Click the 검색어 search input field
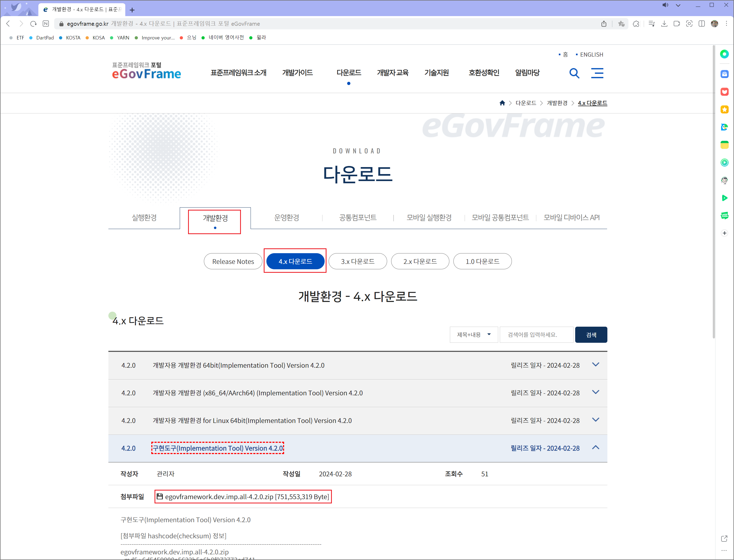734x560 pixels. (x=536, y=335)
